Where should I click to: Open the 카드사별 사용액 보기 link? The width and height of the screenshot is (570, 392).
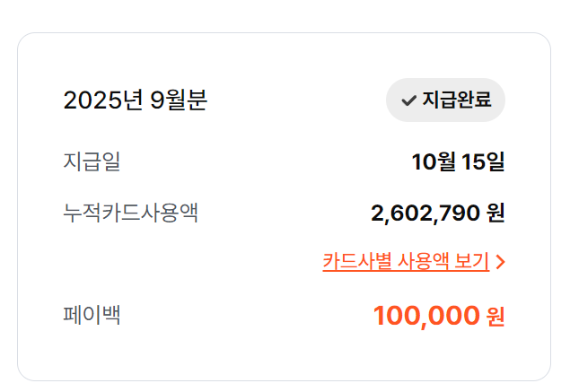point(405,261)
